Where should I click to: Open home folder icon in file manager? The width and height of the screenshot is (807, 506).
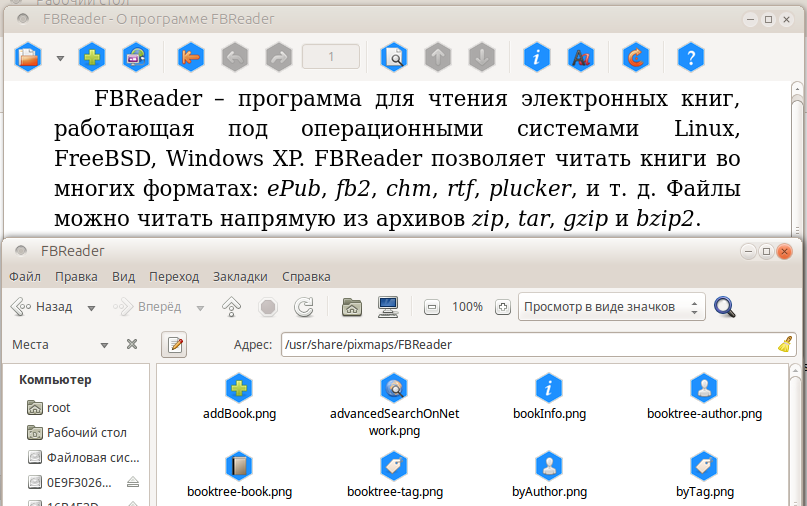352,307
